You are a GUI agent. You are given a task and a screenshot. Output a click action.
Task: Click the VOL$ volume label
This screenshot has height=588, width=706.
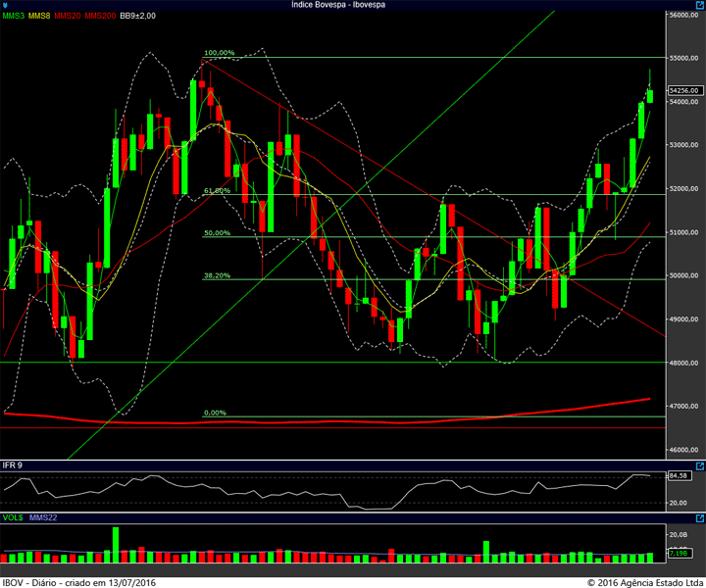[13, 517]
